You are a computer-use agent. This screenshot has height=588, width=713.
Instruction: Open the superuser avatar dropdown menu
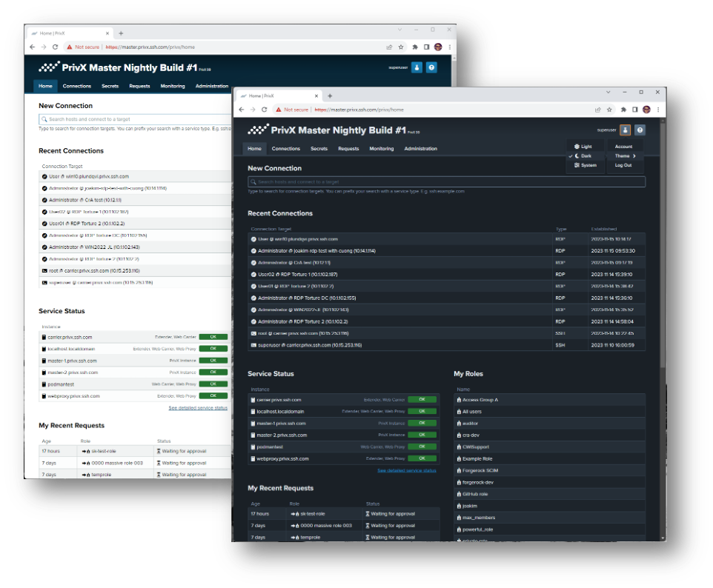click(x=626, y=130)
